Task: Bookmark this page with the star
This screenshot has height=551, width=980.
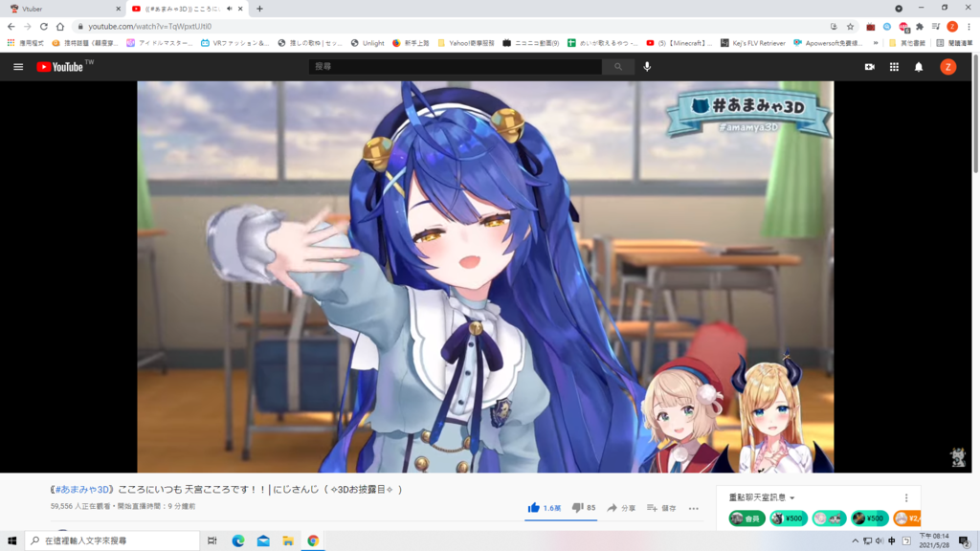Action: [850, 26]
